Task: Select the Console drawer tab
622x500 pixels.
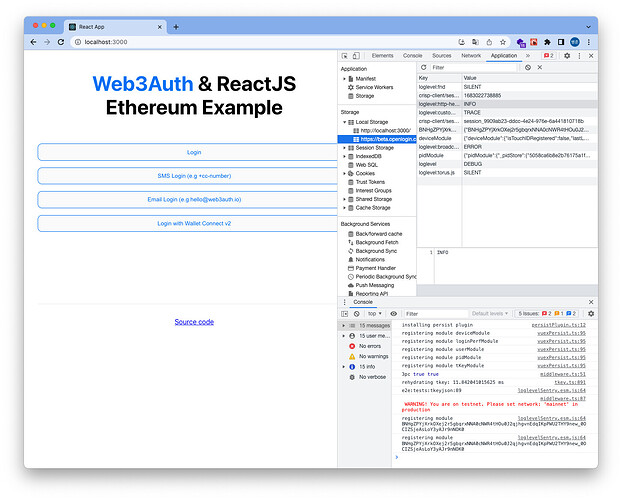Action: [363, 302]
